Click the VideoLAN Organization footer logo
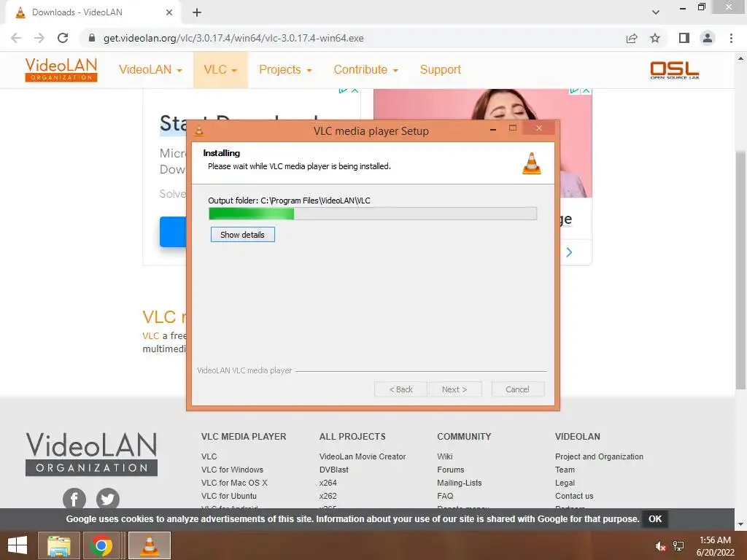 pos(91,454)
